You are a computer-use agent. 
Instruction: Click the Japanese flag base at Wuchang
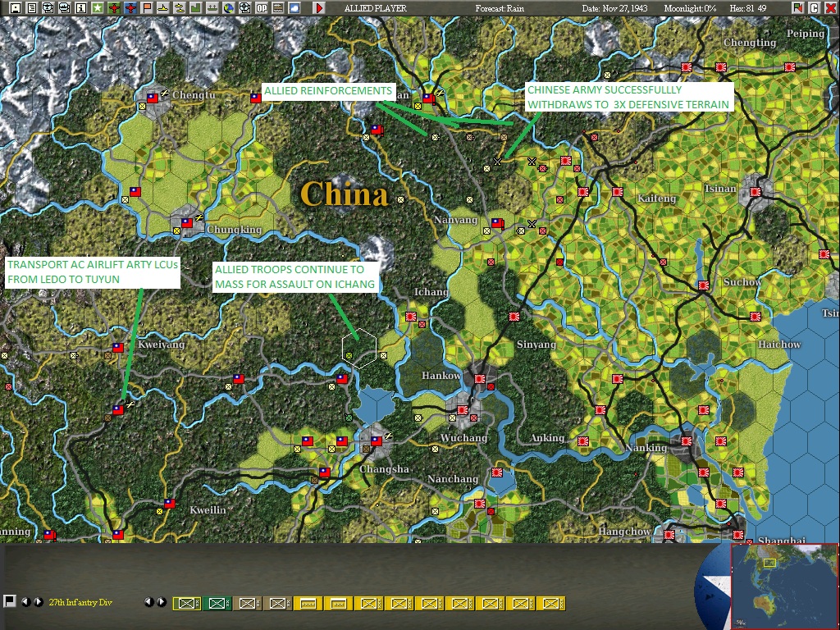click(x=463, y=410)
